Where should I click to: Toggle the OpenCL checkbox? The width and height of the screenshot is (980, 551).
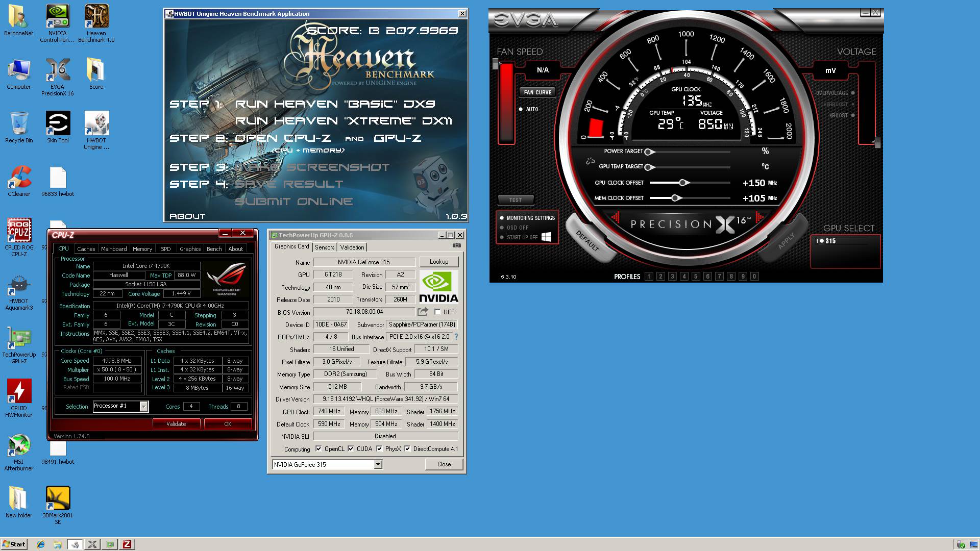point(318,449)
